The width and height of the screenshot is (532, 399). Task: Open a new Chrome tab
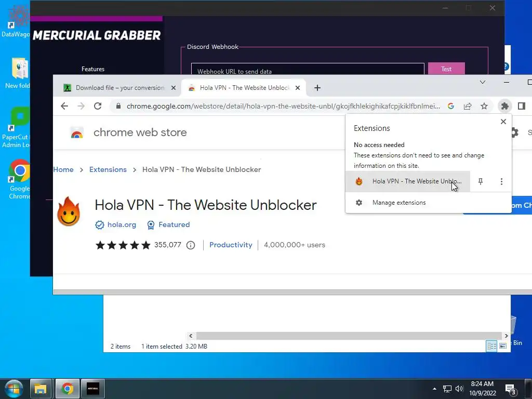tap(317, 88)
